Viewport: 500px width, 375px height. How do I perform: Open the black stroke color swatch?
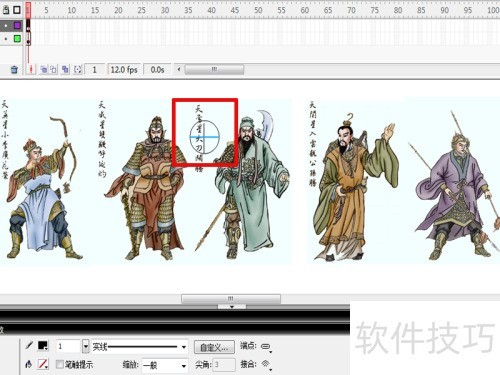tap(43, 346)
